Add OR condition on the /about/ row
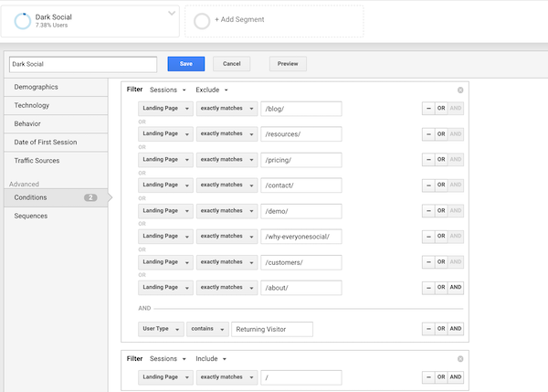 pos(441,288)
